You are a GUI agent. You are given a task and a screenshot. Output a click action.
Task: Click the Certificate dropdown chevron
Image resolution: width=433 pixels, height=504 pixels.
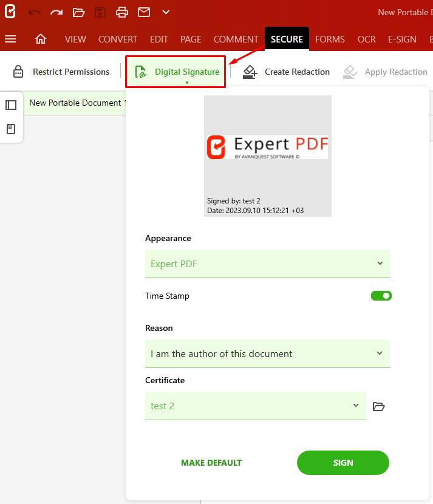coord(355,405)
